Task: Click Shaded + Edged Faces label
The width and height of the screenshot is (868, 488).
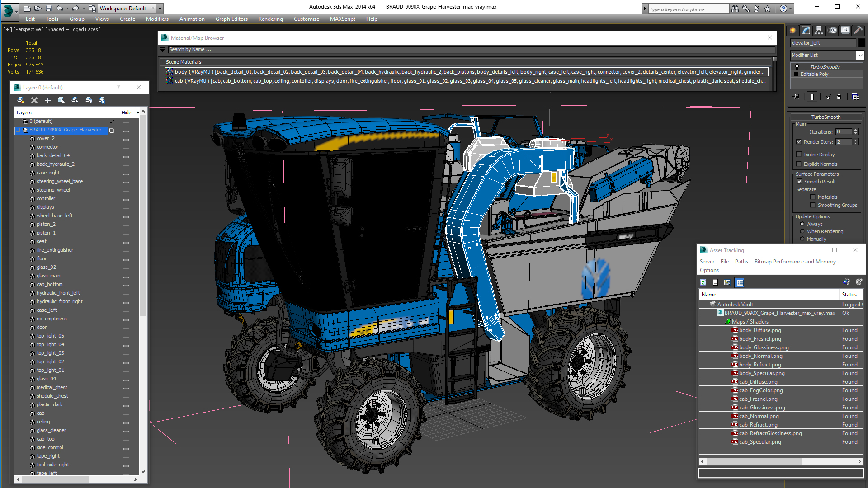Action: click(73, 29)
